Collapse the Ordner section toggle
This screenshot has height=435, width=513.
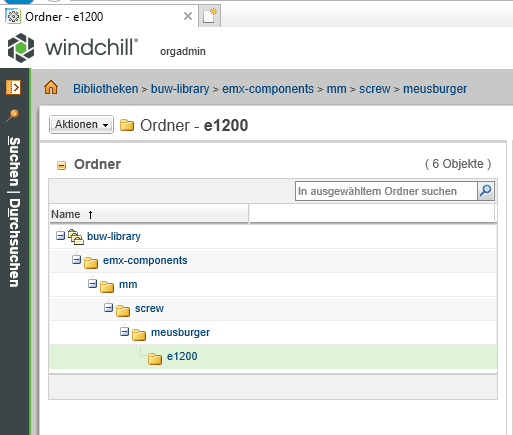coord(61,165)
